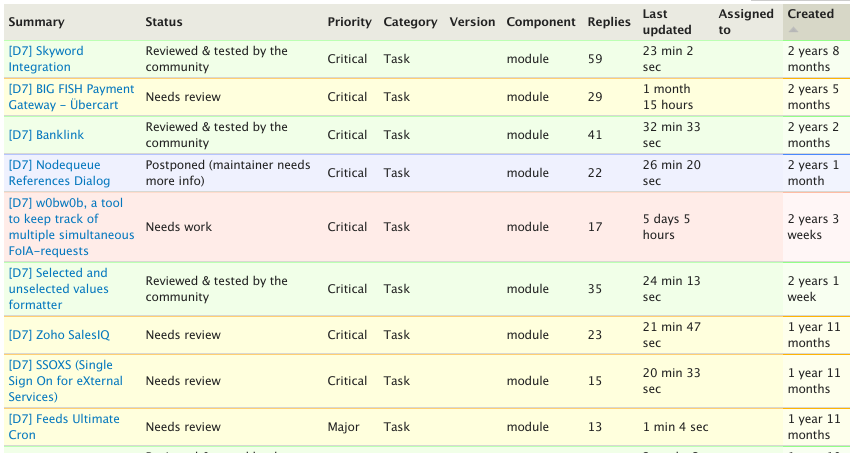
Task: Sort table by Summary column
Action: tap(36, 22)
